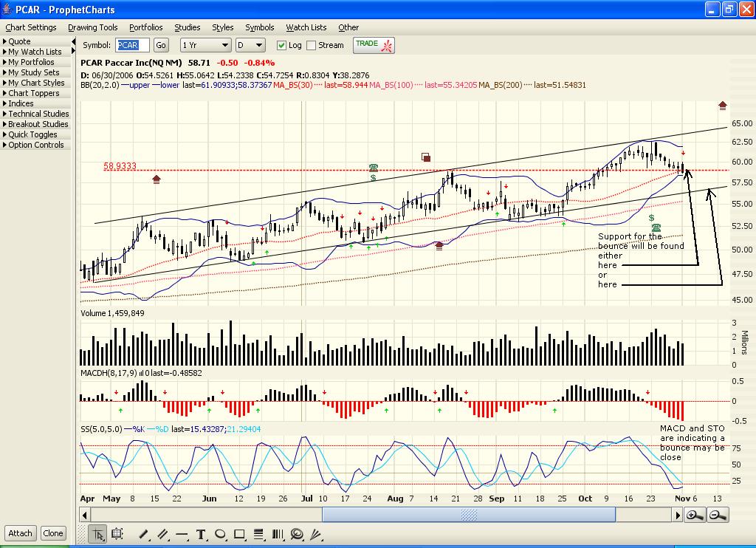756x548 pixels.
Task: Pick the parallel channel lines tool
Action: point(162,534)
